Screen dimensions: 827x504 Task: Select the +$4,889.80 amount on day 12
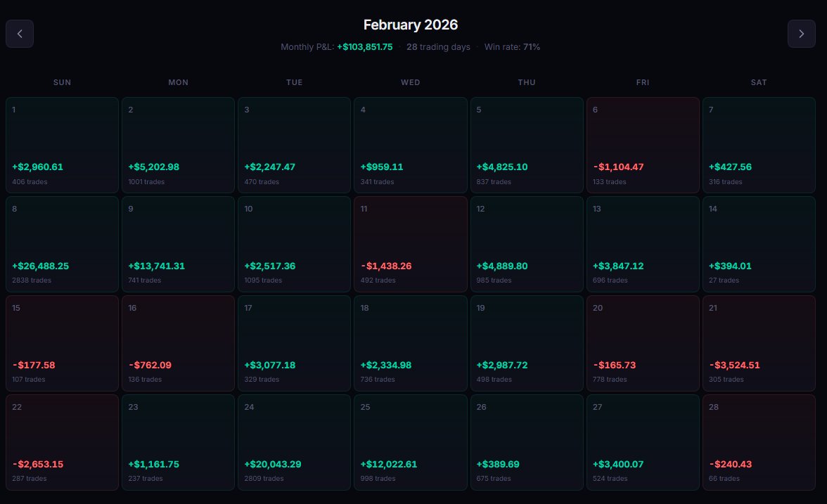[x=502, y=266]
